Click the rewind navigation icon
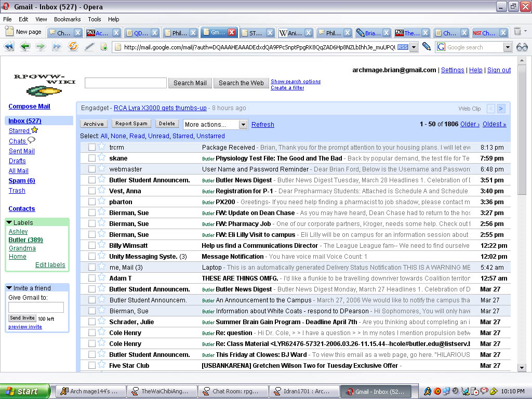The image size is (532, 399). pos(9,46)
